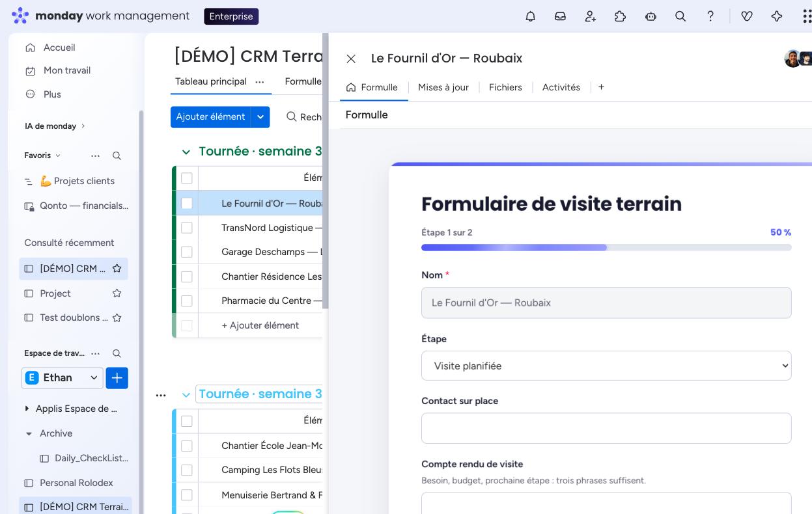Open Favoris three-dot options

click(96, 156)
